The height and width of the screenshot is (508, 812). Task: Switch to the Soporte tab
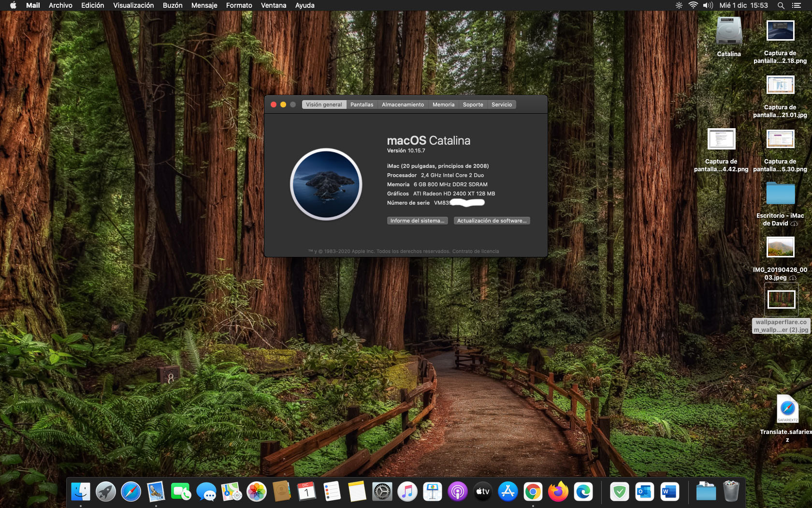473,105
